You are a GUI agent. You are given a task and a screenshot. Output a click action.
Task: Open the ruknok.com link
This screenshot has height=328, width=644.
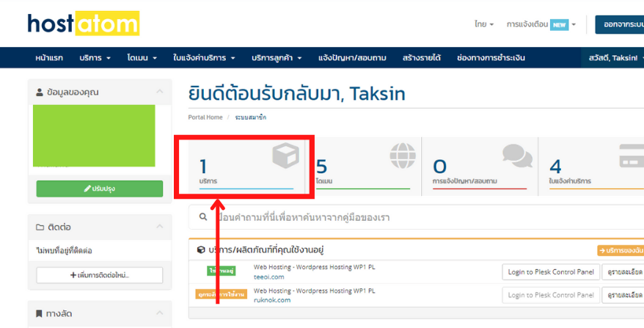[x=272, y=299]
